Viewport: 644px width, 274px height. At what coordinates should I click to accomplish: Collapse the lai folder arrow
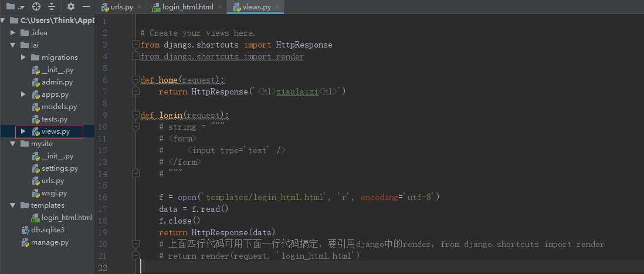click(x=13, y=45)
